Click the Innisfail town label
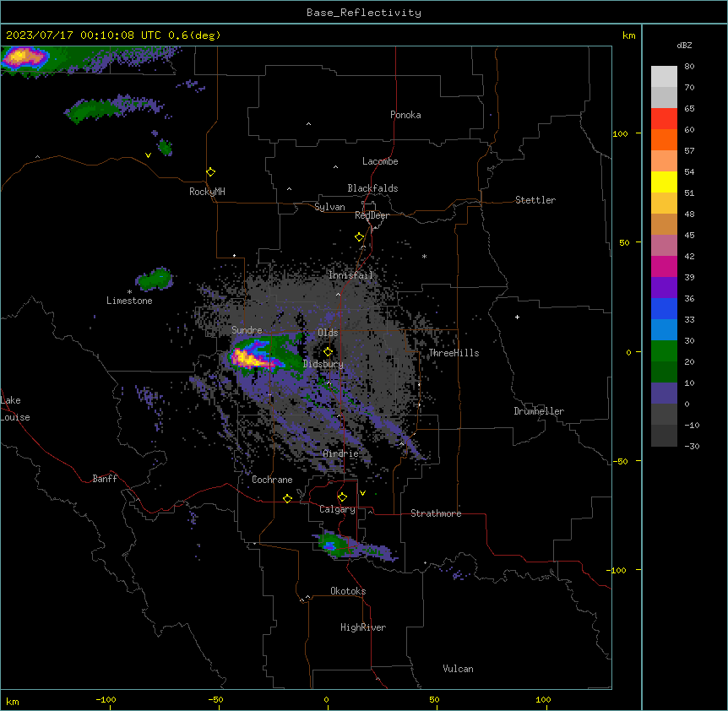 350,275
